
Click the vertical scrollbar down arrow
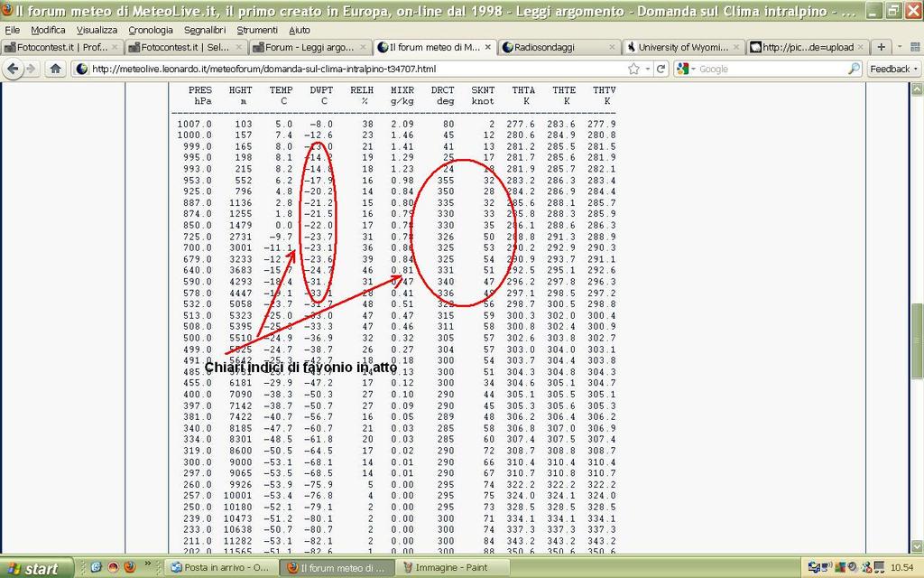pyautogui.click(x=917, y=546)
